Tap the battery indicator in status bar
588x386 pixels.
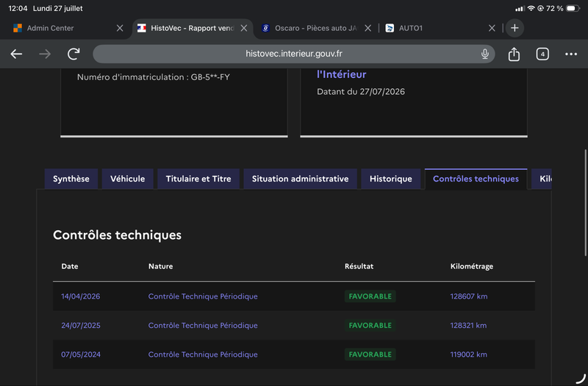click(x=573, y=8)
